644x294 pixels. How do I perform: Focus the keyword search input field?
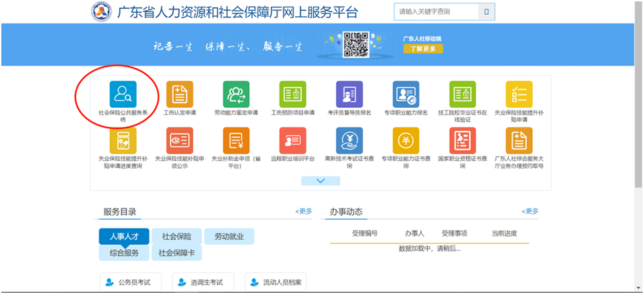click(x=435, y=11)
